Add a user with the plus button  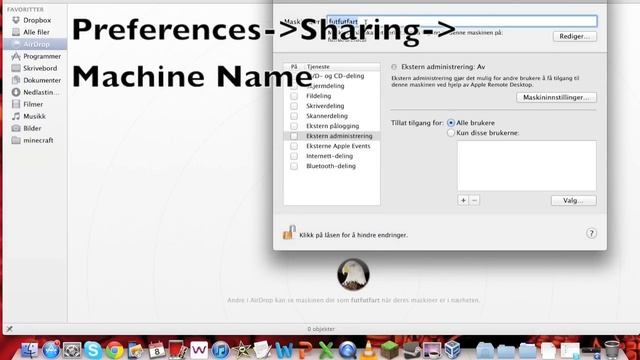463,200
